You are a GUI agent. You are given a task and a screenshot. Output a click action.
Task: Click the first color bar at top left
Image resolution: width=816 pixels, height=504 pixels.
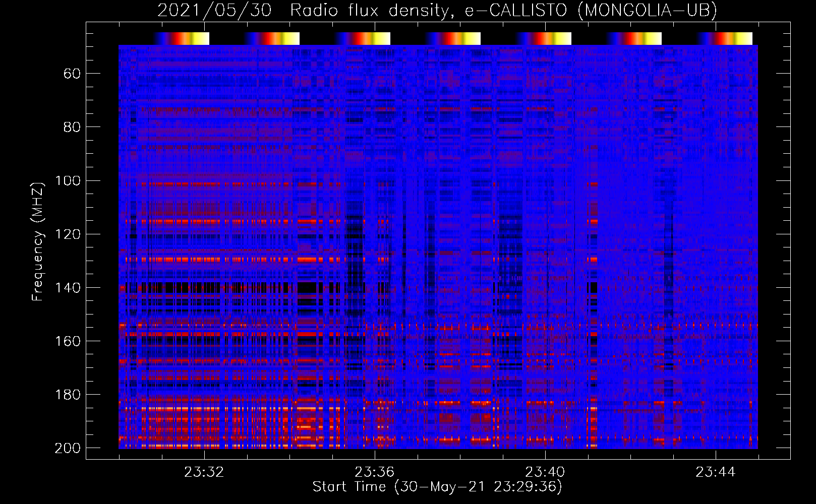pos(182,39)
